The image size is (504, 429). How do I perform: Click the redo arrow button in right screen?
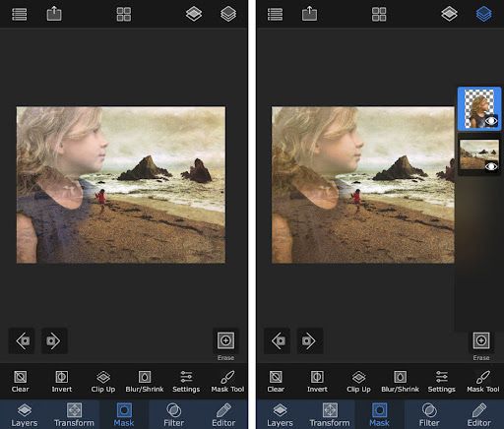tap(310, 340)
